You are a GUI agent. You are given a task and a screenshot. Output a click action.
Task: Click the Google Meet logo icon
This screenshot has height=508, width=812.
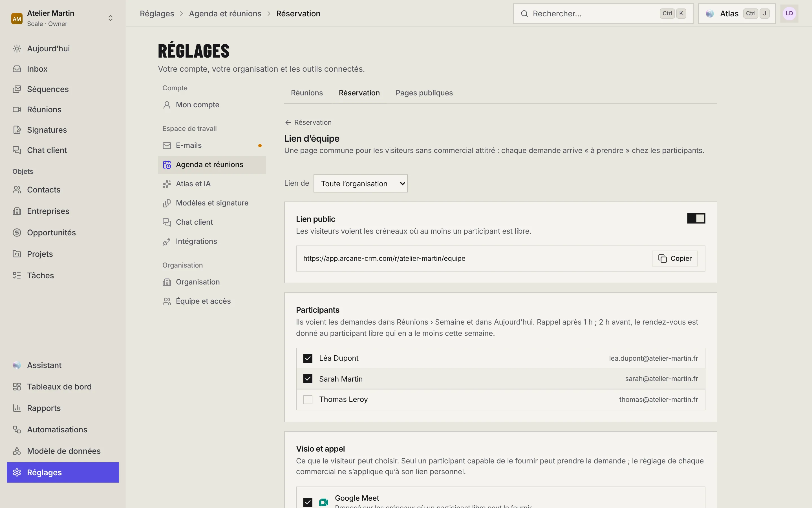pos(323,502)
